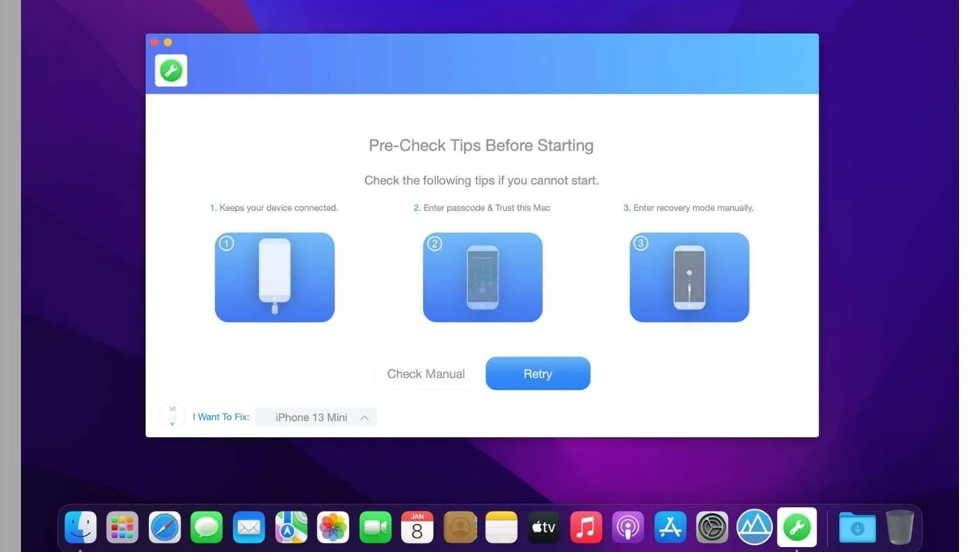Image resolution: width=980 pixels, height=552 pixels.
Task: Open Messages from the dock
Action: pos(206,527)
